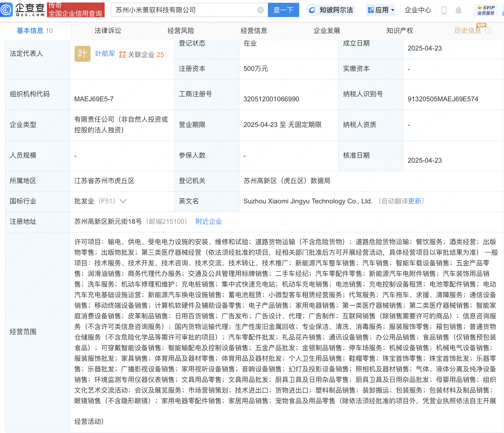This screenshot has width=504, height=433.
Task: Click the 核准日期 2025-04-23 value
Action: (425, 160)
